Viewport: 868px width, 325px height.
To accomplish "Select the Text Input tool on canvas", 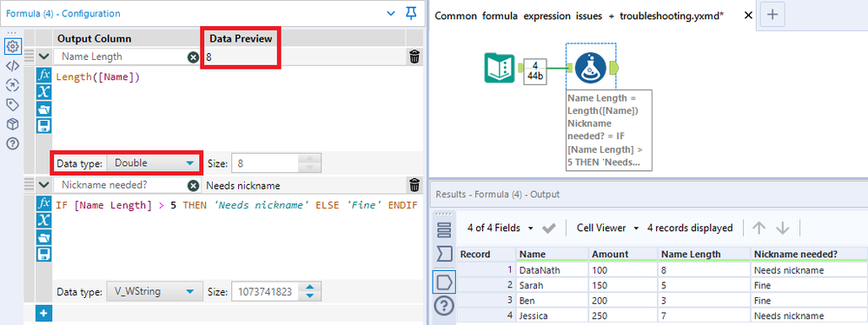I will [500, 68].
